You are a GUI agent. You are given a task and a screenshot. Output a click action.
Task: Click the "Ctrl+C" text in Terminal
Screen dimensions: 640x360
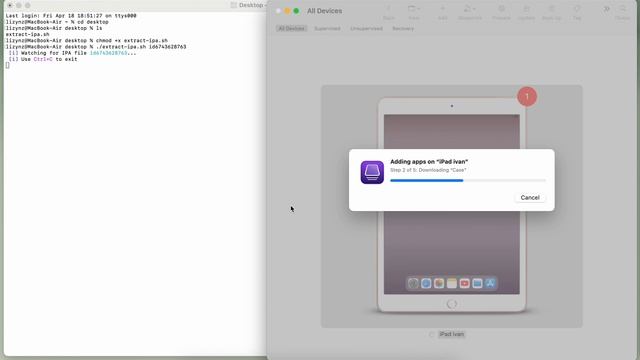point(43,59)
